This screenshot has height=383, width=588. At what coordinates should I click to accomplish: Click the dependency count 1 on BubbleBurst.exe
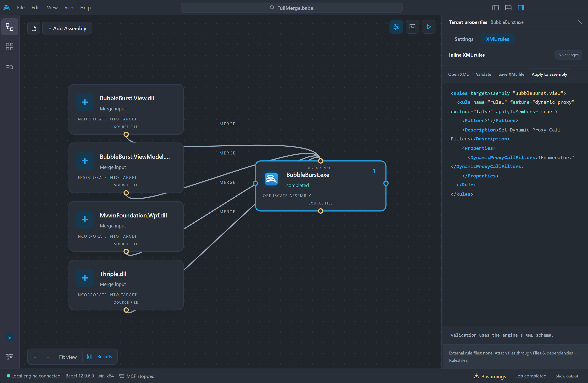(374, 171)
